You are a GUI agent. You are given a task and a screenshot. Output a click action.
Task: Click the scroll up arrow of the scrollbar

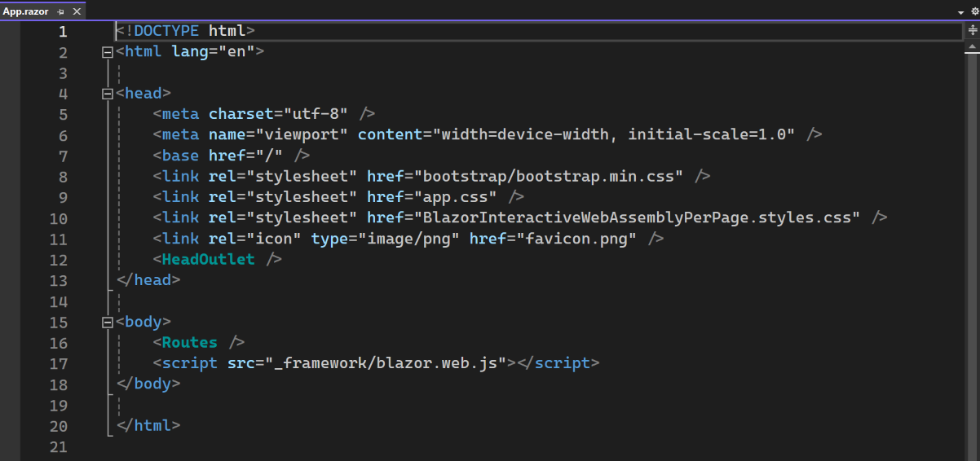coord(973,48)
